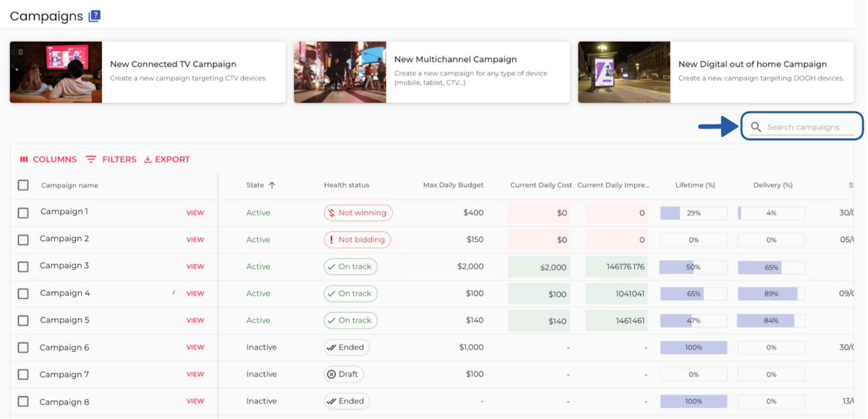Open the FILTERS panel
Image resolution: width=868 pixels, height=419 pixels.
point(111,159)
